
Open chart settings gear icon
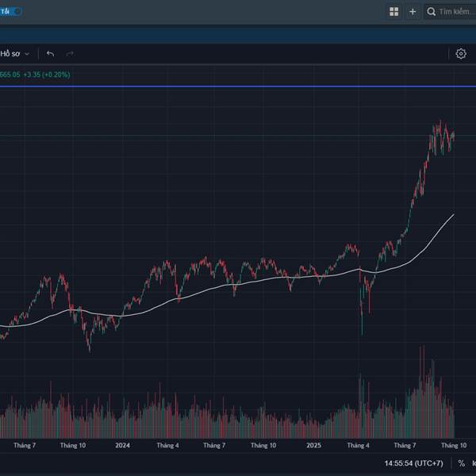(x=461, y=54)
